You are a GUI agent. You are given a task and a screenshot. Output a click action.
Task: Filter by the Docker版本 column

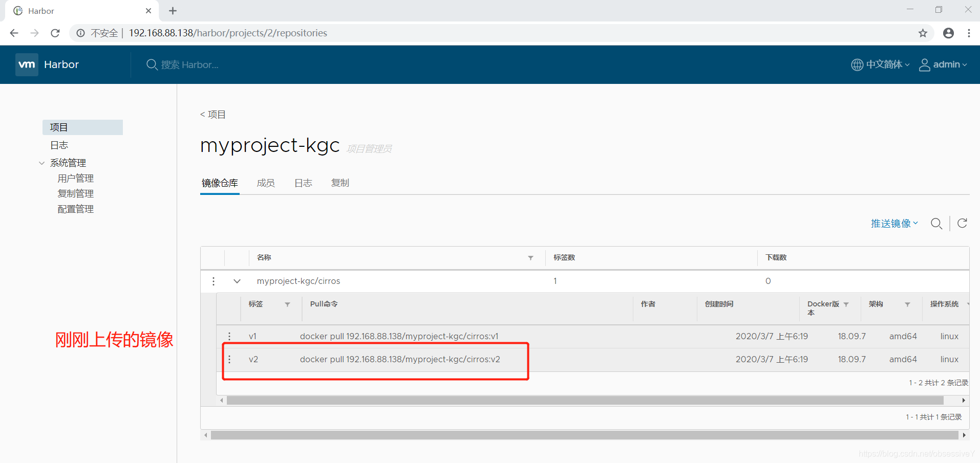(x=846, y=304)
